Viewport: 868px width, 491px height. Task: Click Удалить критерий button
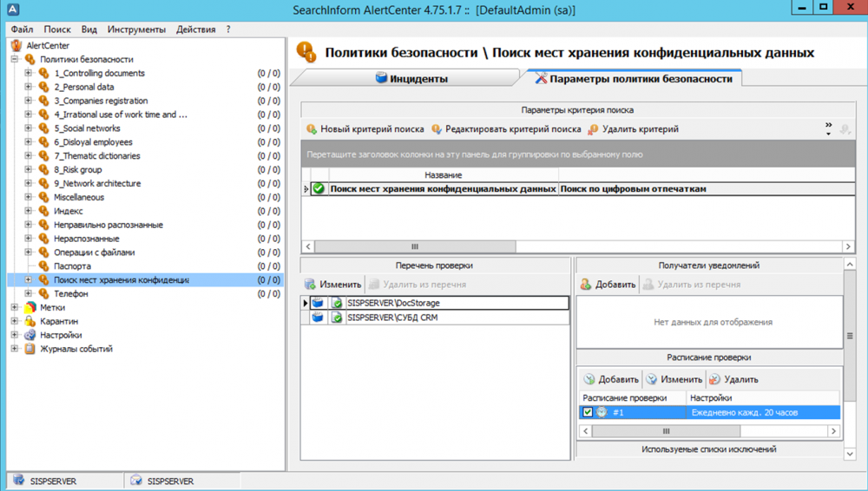click(634, 129)
